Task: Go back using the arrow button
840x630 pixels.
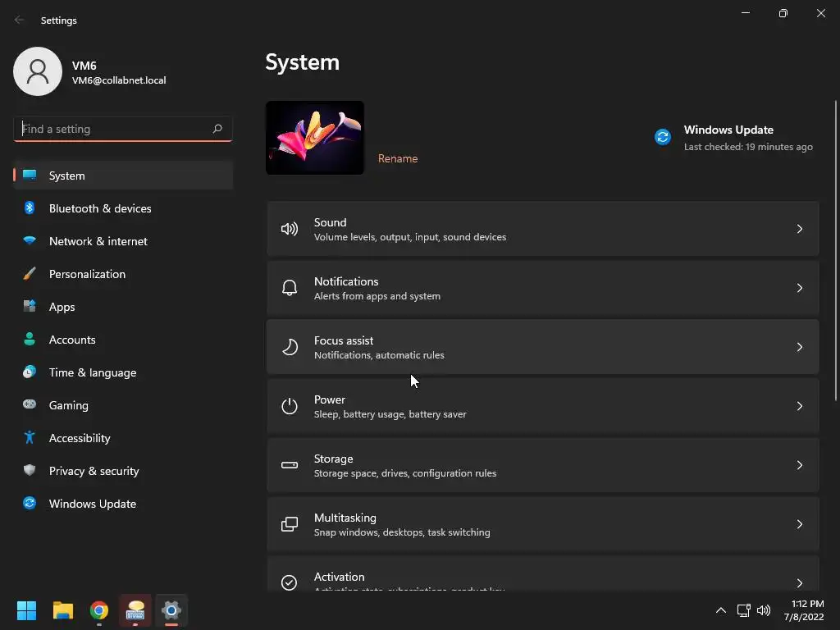Action: pyautogui.click(x=20, y=20)
